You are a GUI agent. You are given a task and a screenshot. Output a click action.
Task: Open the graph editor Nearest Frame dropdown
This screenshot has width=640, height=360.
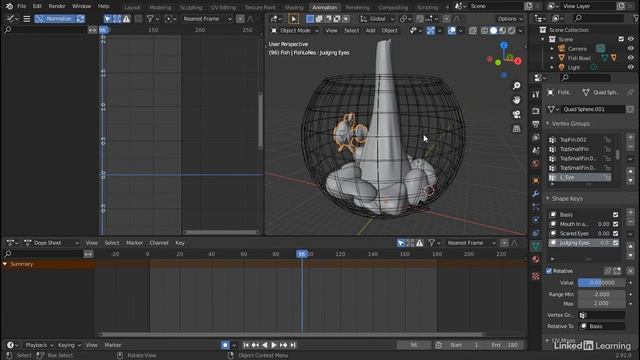tap(207, 19)
